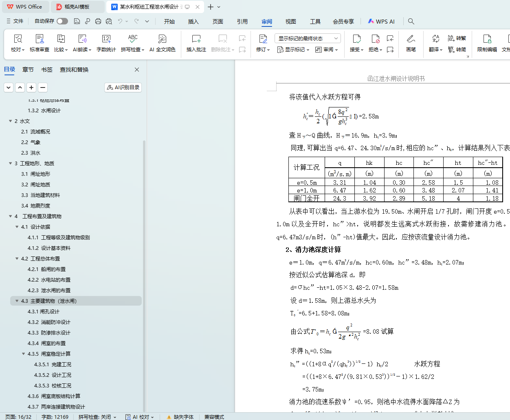The width and height of the screenshot is (510, 420).
Task: Click the print icon in quick access bar
Action: [98, 21]
